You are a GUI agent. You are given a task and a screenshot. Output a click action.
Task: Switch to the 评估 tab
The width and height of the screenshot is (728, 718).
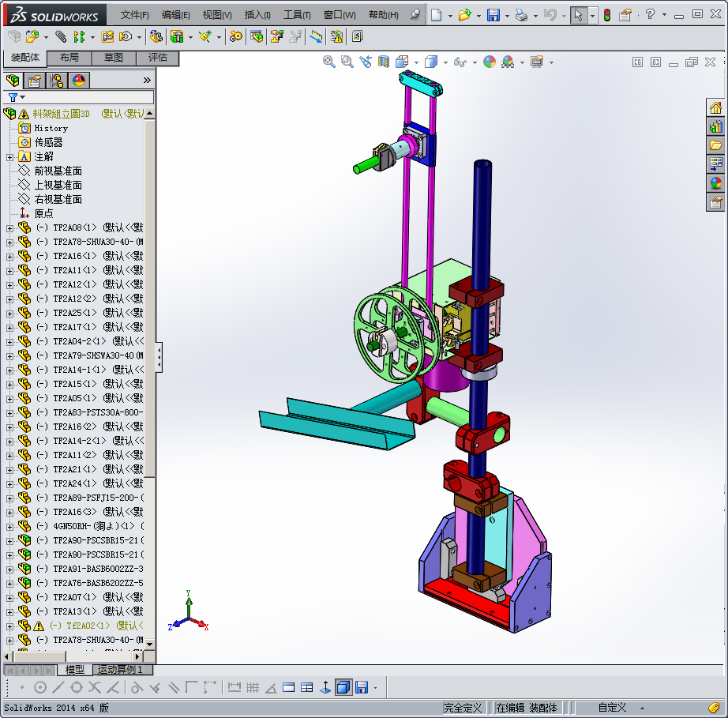pos(158,58)
